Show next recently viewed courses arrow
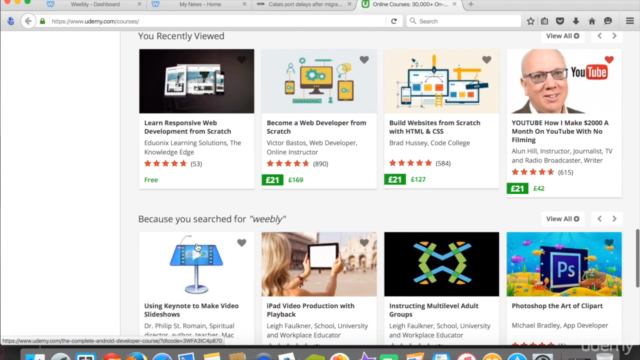640x360 pixels. (x=614, y=36)
